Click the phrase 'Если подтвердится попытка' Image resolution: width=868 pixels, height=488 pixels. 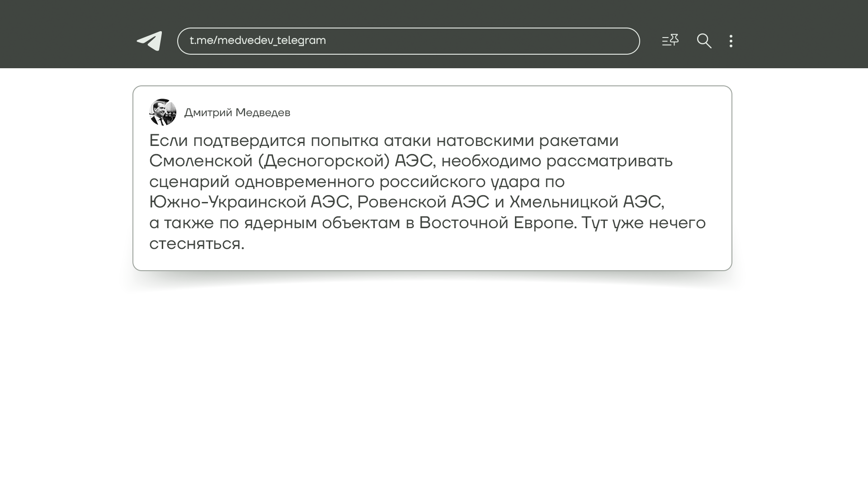(x=264, y=141)
